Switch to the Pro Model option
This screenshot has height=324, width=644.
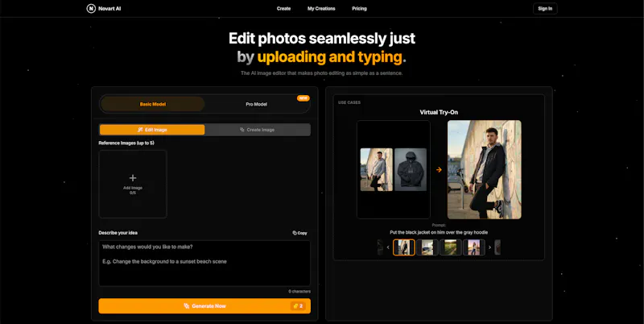click(256, 104)
